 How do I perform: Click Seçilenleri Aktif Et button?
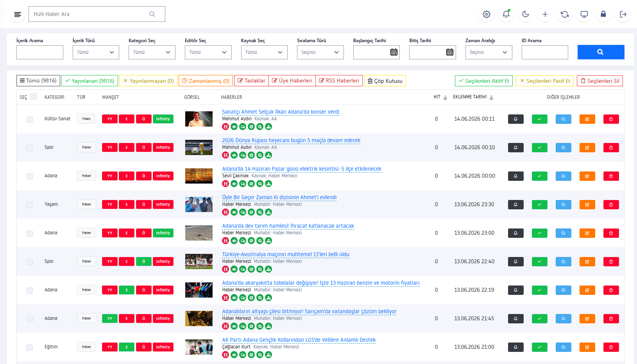point(484,81)
